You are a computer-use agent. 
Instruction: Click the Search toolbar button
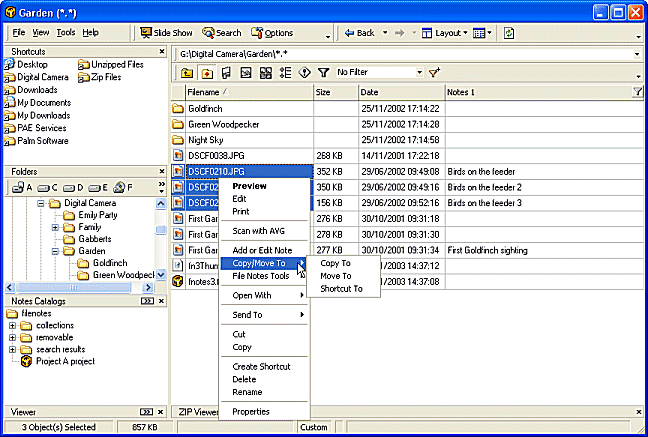(x=221, y=33)
